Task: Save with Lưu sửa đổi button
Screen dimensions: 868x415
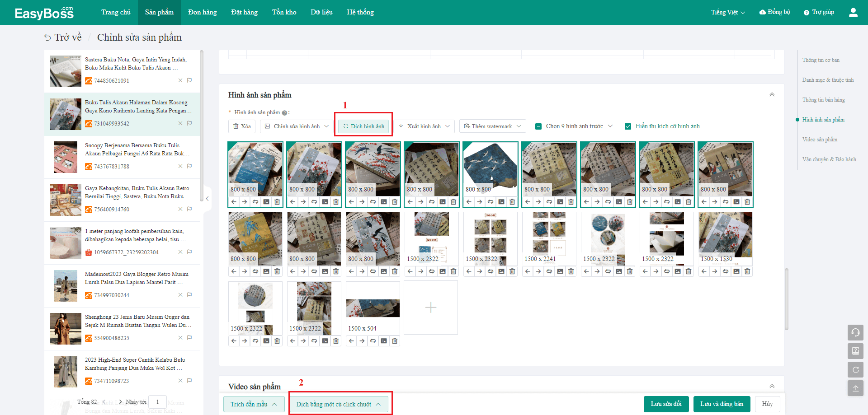Action: pyautogui.click(x=666, y=404)
